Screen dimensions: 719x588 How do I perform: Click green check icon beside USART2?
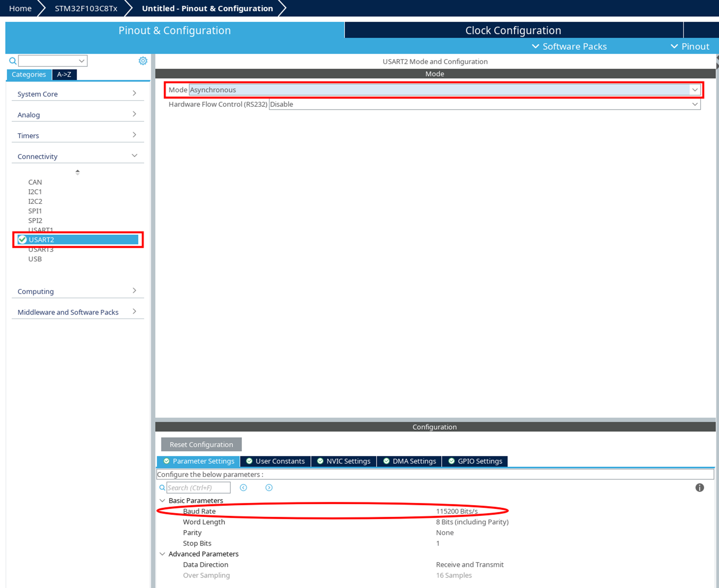(22, 239)
